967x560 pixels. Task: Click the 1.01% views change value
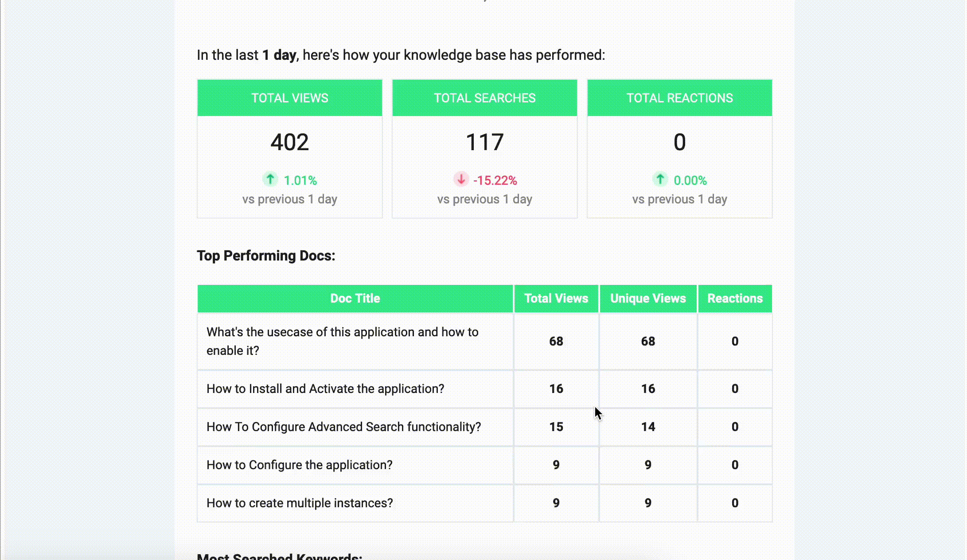point(300,181)
